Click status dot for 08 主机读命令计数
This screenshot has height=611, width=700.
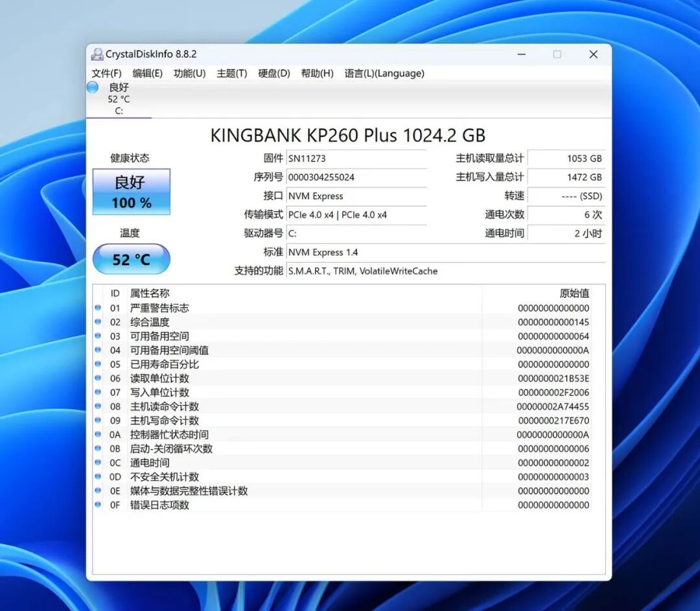pos(99,406)
